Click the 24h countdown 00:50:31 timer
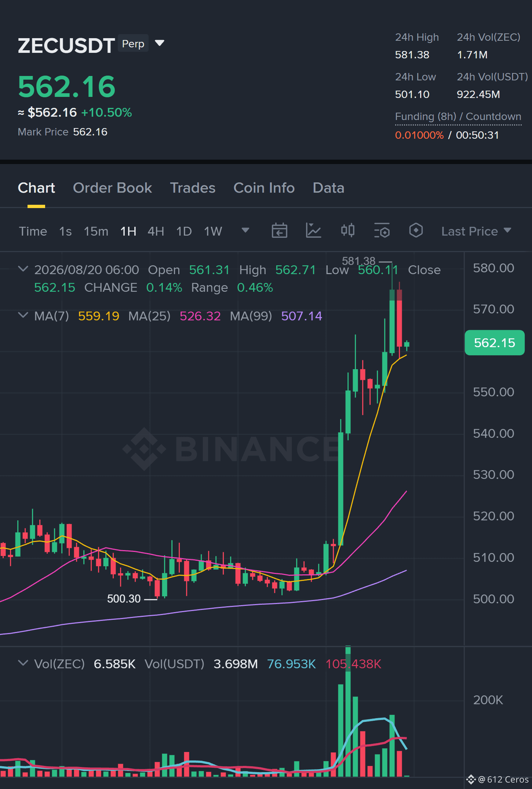532x789 pixels. tap(477, 135)
